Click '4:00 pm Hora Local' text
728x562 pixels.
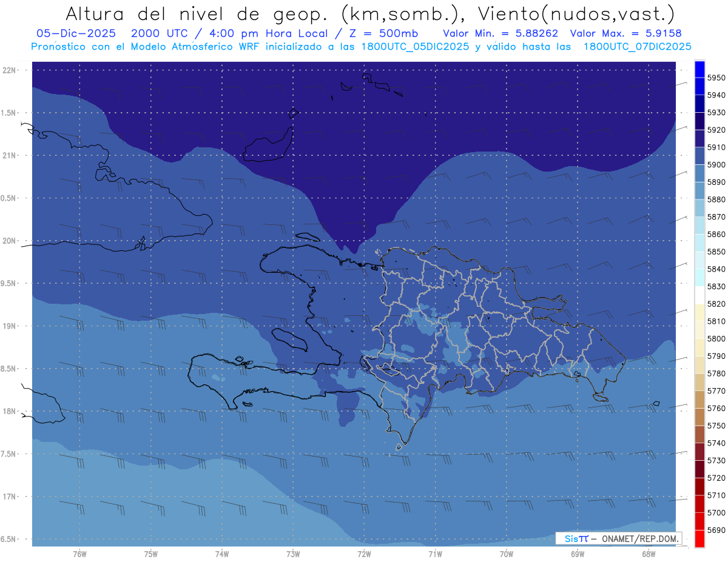click(x=269, y=33)
